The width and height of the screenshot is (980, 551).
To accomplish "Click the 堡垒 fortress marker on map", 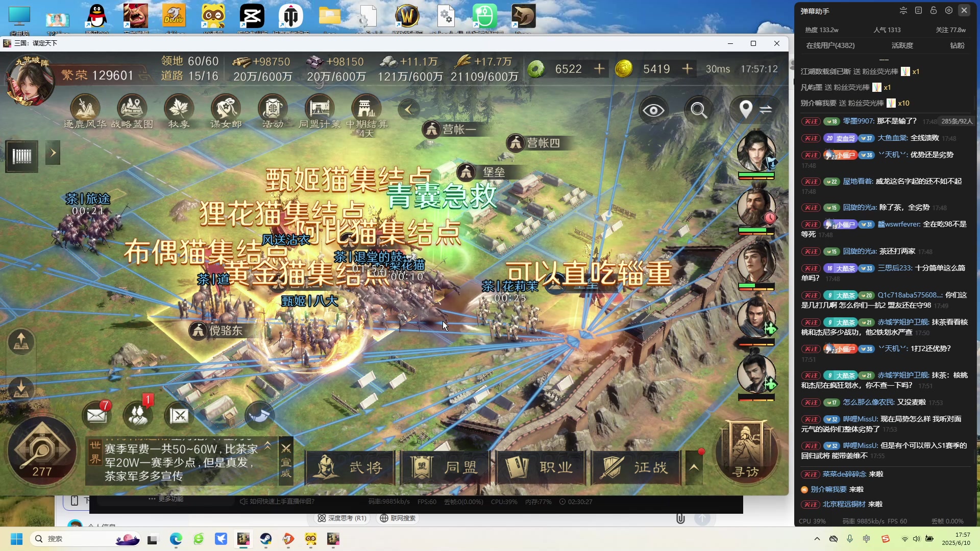I will click(x=481, y=172).
